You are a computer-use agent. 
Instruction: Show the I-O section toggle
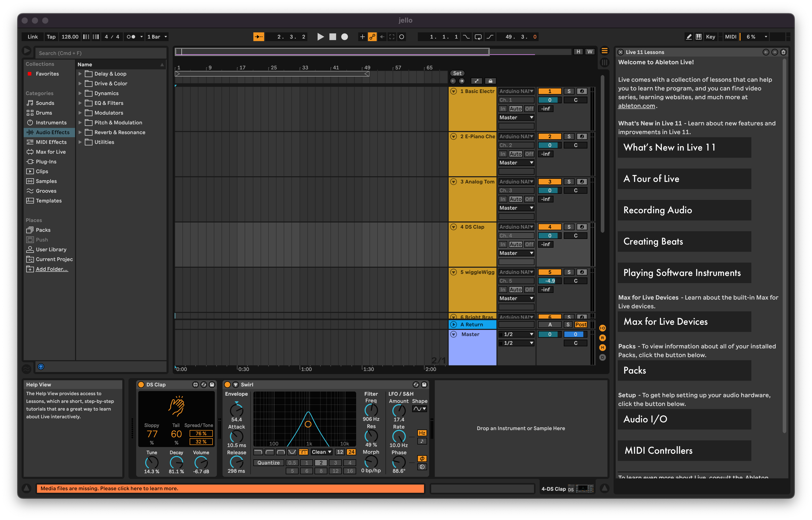602,328
